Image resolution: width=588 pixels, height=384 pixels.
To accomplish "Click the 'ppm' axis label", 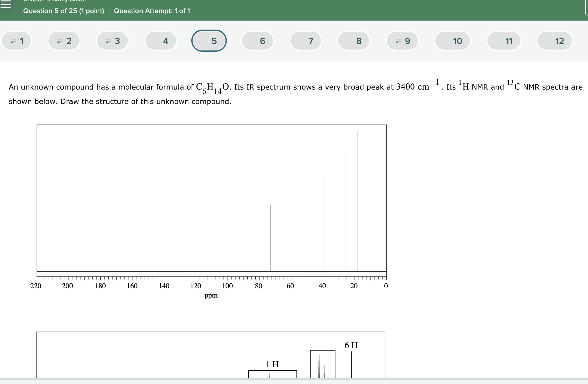I will pyautogui.click(x=211, y=296).
